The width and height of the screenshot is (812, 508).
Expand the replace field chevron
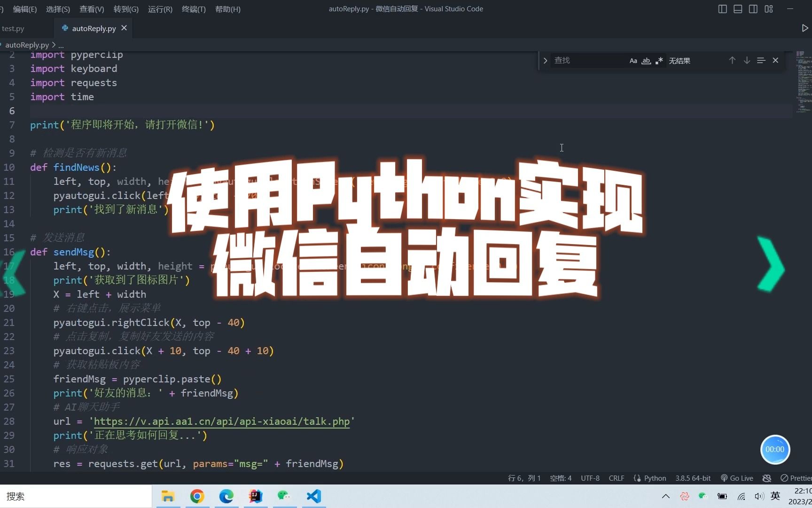coord(545,61)
